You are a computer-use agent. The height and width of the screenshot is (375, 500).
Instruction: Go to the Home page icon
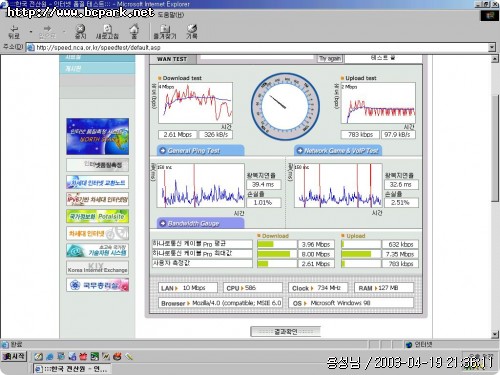134,31
